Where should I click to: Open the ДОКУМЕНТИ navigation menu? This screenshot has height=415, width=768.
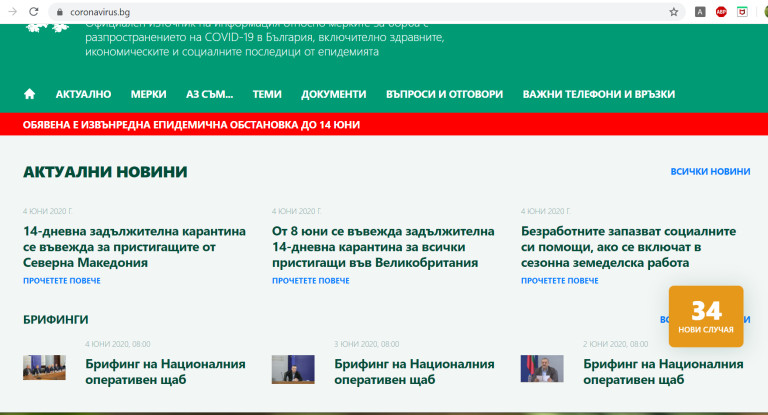[x=333, y=94]
